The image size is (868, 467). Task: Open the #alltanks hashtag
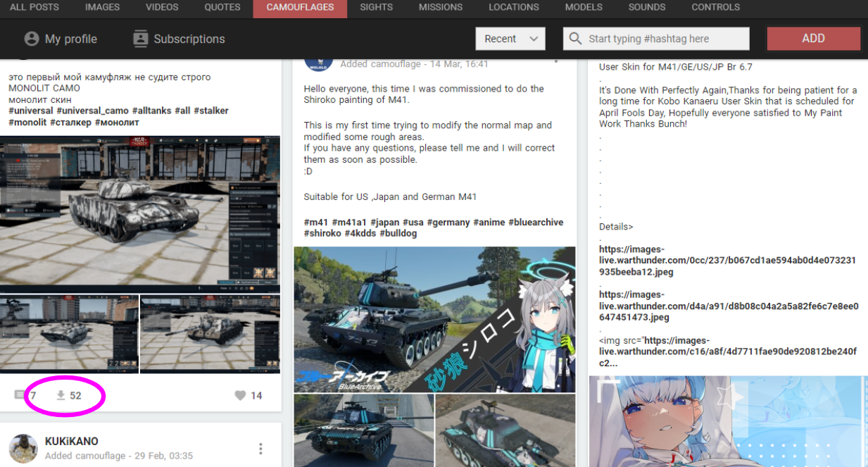151,111
